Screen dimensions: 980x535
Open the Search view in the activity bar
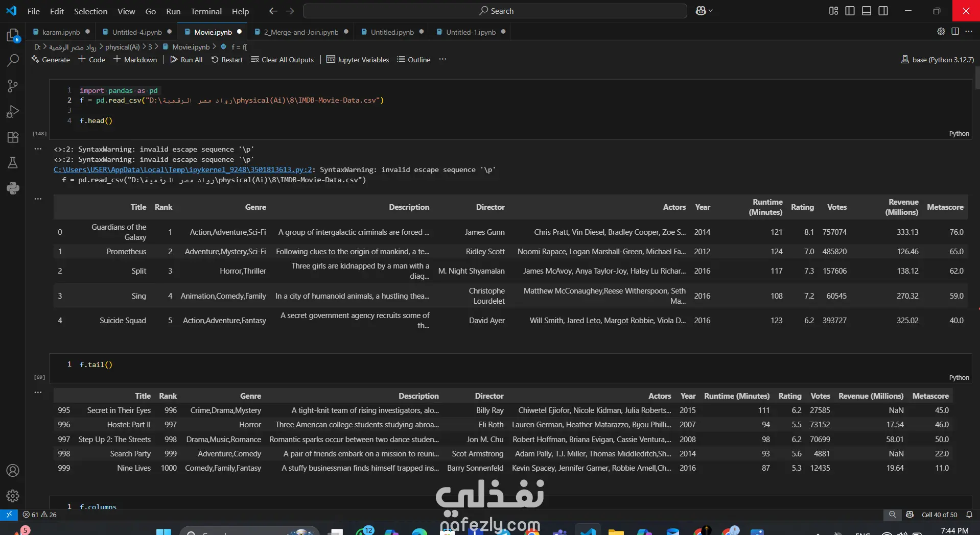point(13,60)
